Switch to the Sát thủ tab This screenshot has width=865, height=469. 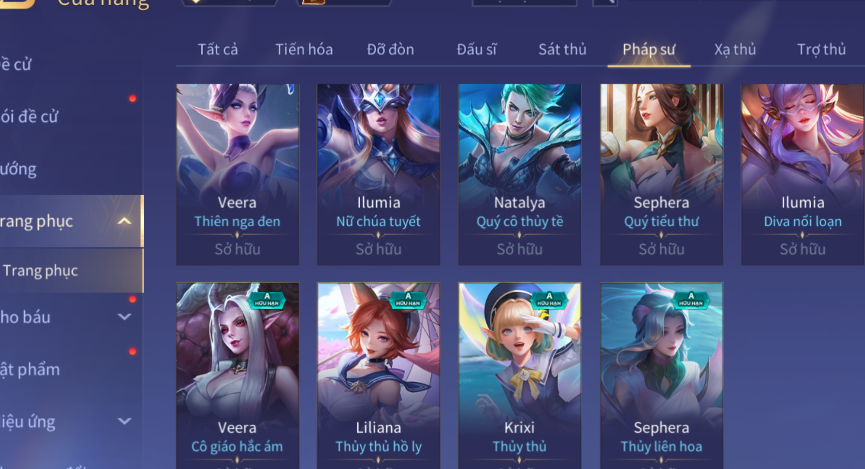click(x=562, y=50)
